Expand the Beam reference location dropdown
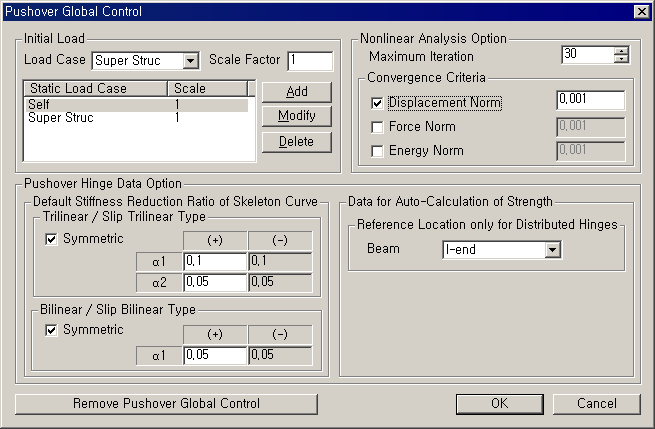 [551, 249]
